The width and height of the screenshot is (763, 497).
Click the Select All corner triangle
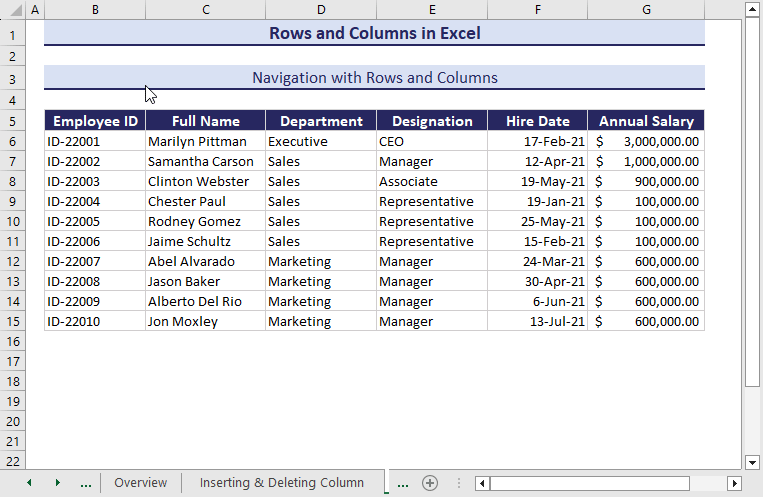[12, 10]
